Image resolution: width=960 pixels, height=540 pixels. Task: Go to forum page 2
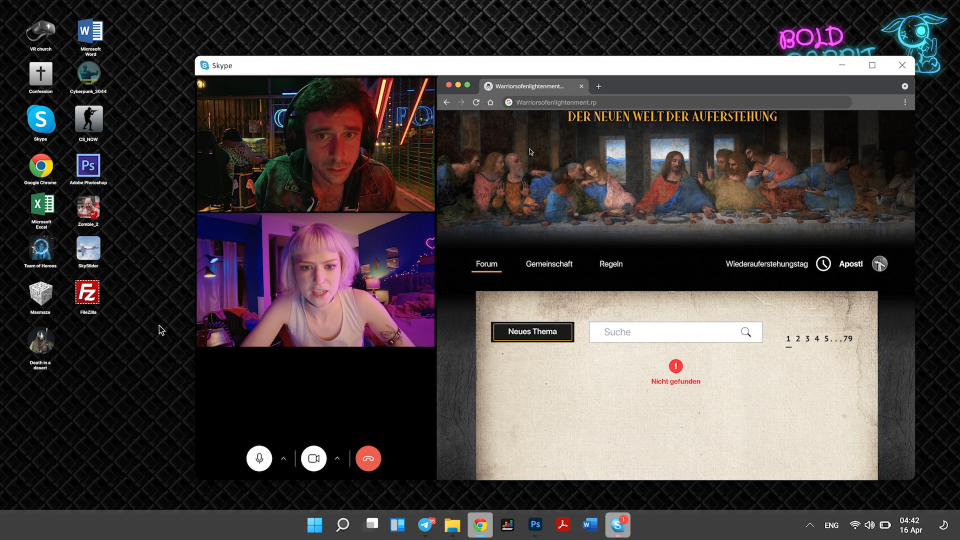coord(798,339)
